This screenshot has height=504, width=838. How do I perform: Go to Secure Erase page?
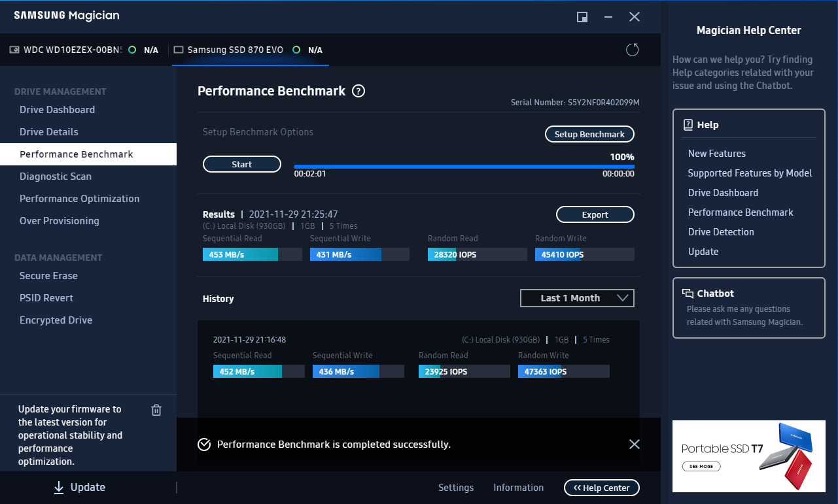coord(48,276)
